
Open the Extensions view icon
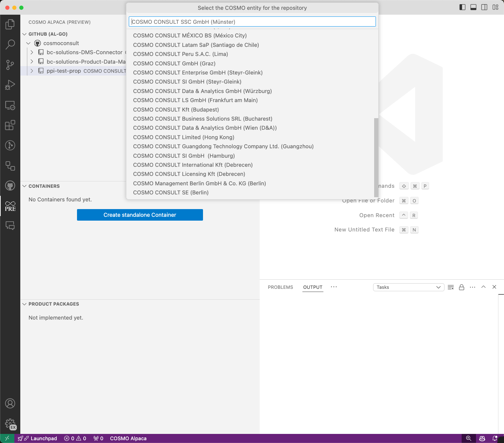[x=10, y=125]
